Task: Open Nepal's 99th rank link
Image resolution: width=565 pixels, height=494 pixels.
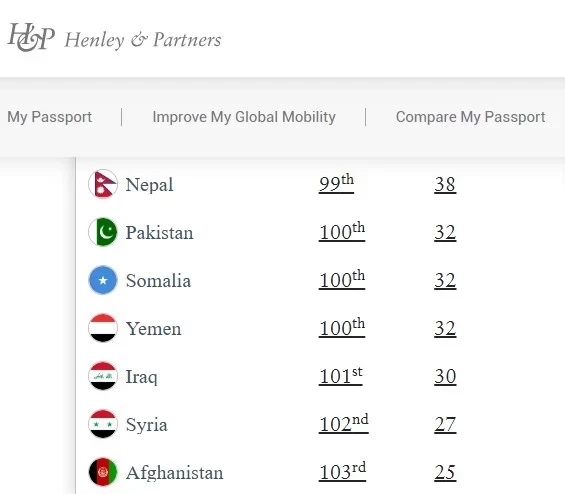Action: tap(336, 183)
